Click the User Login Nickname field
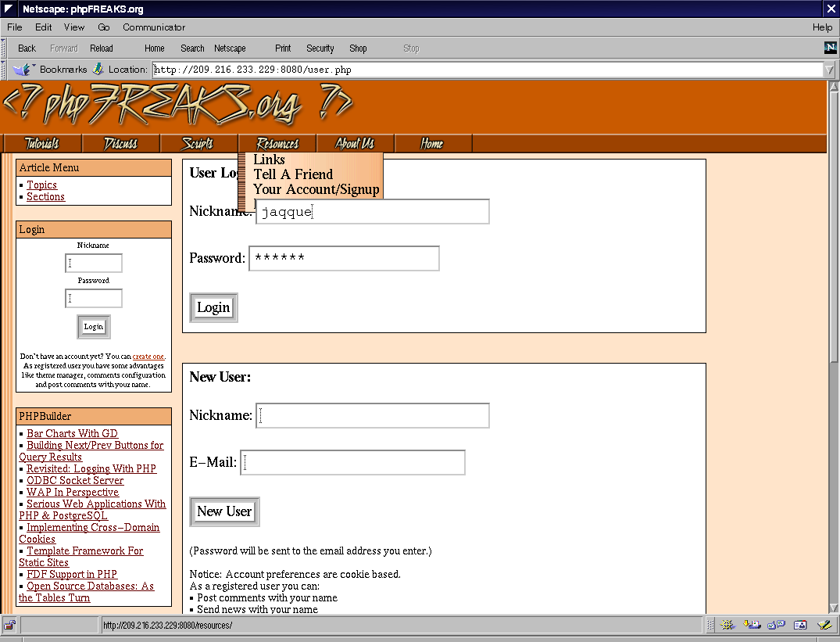Image resolution: width=840 pixels, height=642 pixels. tap(372, 212)
